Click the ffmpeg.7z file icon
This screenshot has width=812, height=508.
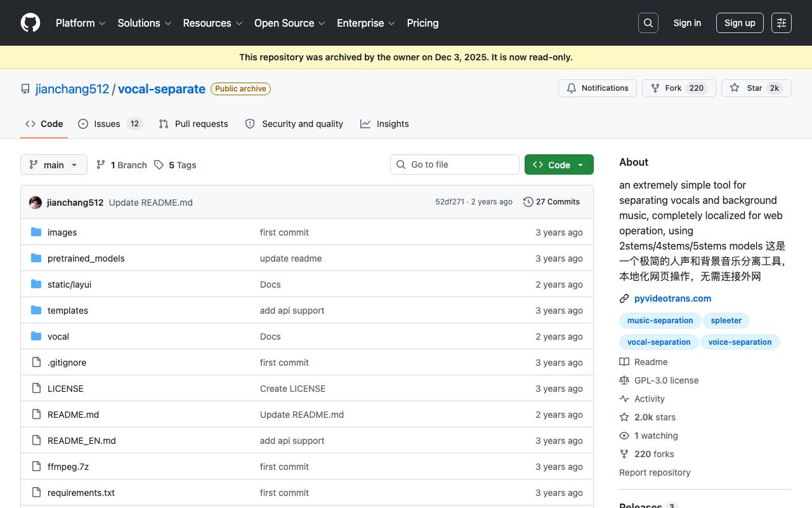click(36, 467)
